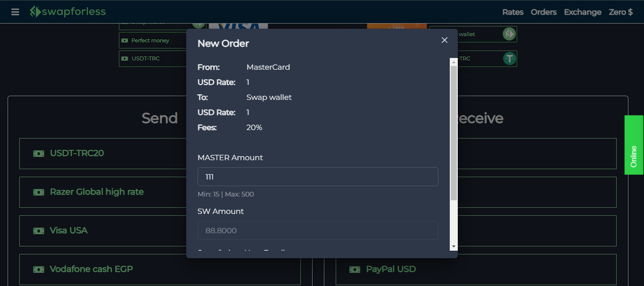Viewport: 644px width, 286px height.
Task: Open the hamburger navigation menu
Action: 15,11
